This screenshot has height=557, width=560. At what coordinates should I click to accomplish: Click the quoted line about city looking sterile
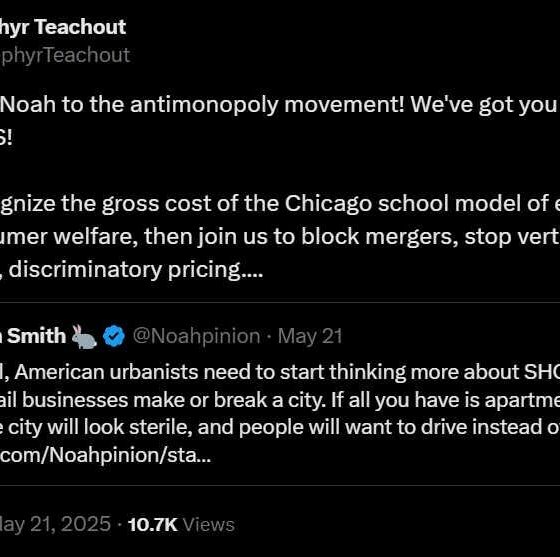pos(280,427)
